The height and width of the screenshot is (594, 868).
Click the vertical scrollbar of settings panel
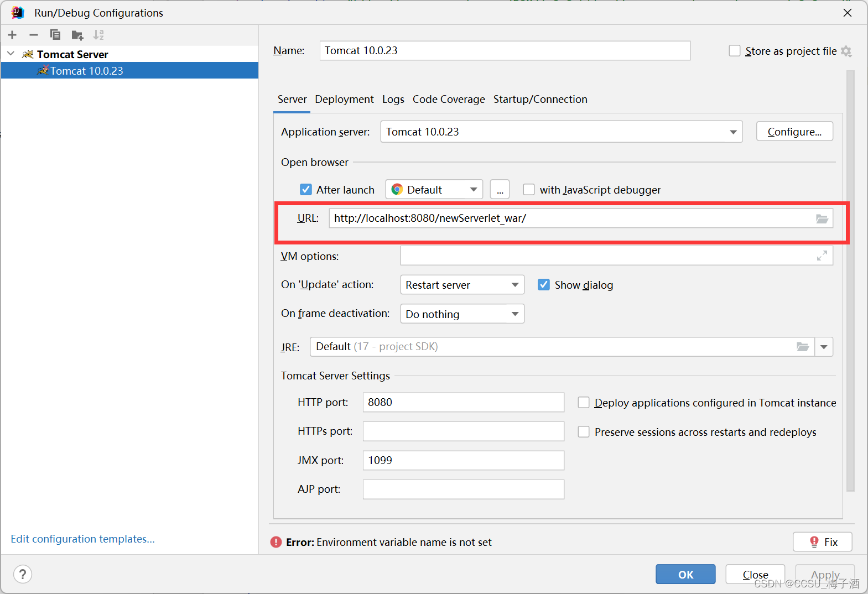point(850,280)
